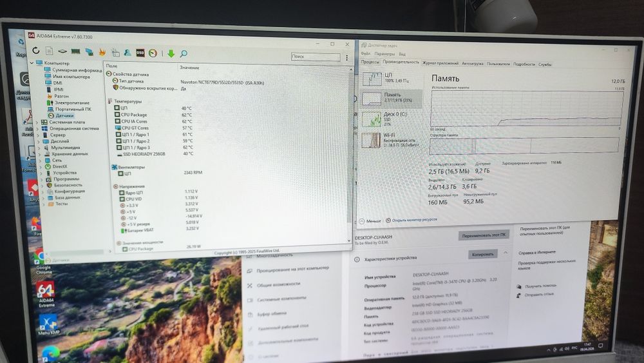Click Переименовать этот ПК button
The height and width of the screenshot is (363, 644).
click(x=484, y=235)
